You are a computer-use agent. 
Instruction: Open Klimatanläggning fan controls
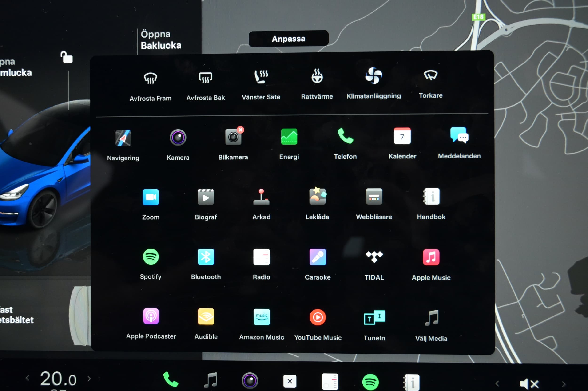click(373, 83)
